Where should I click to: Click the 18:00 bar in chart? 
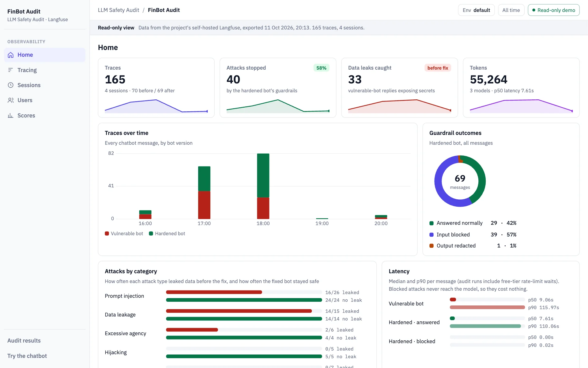(x=263, y=186)
